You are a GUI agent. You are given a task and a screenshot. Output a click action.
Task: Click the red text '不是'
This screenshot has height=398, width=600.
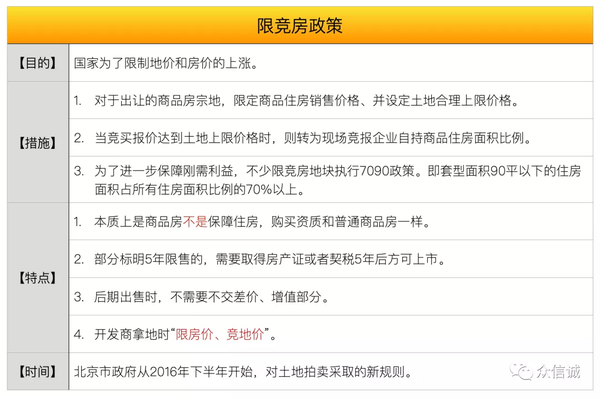click(x=195, y=221)
